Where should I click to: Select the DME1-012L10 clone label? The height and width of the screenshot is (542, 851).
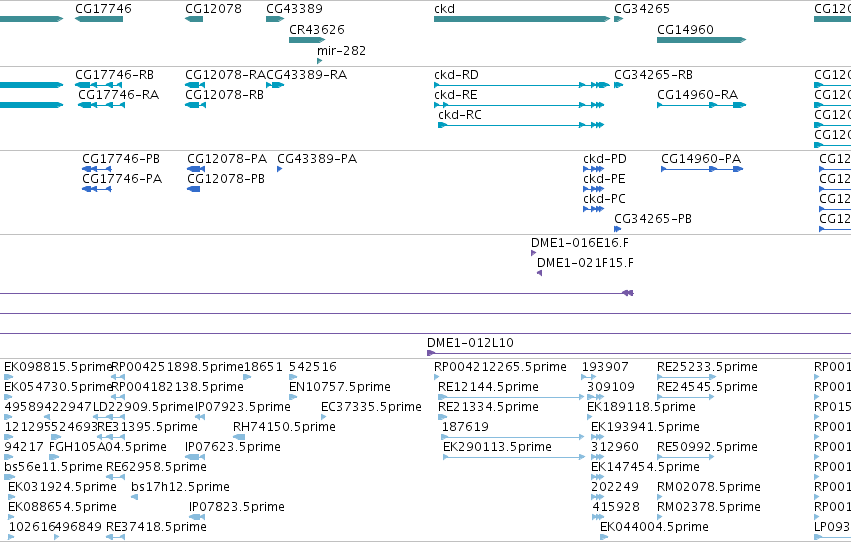470,342
